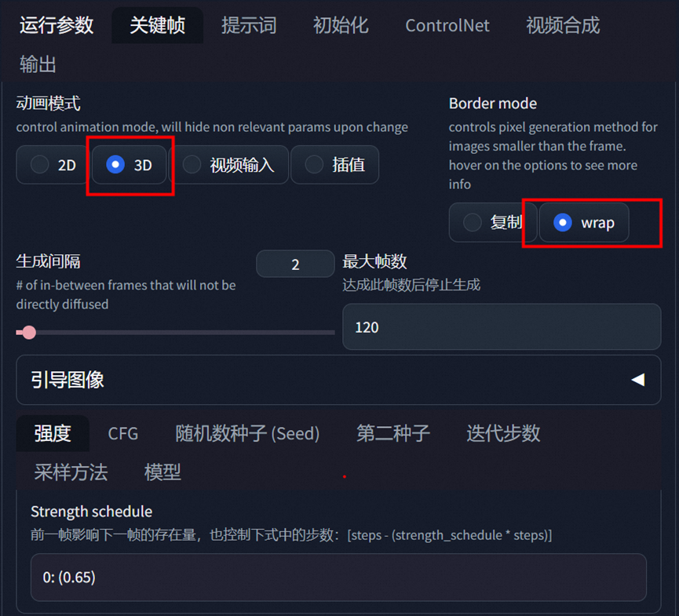Viewport: 679px width, 616px height.
Task: Select the 2D animation mode
Action: click(x=53, y=165)
